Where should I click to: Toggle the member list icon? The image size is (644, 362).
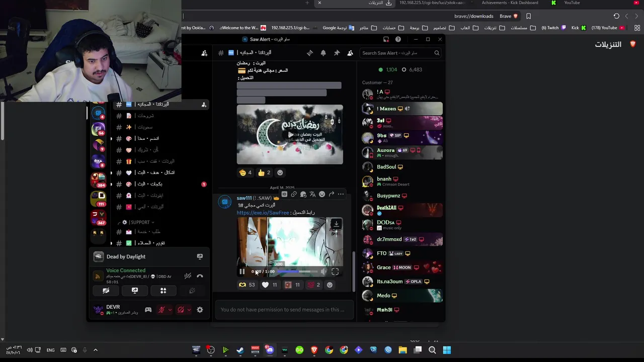[350, 53]
